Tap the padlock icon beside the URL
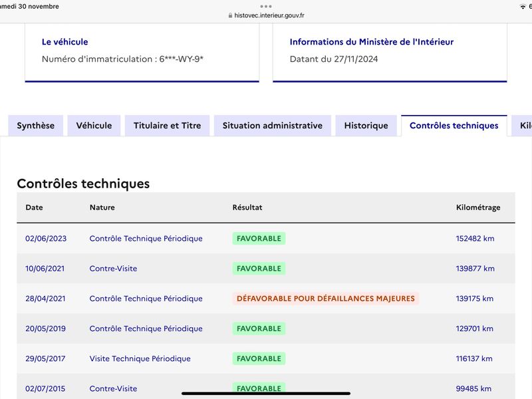The width and height of the screenshot is (532, 399). (x=230, y=15)
